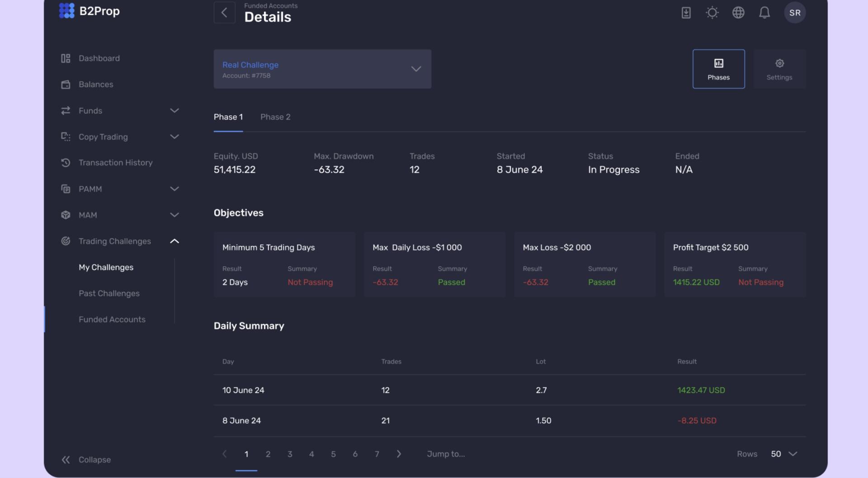Open the language globe icon
868x478 pixels.
click(x=738, y=12)
